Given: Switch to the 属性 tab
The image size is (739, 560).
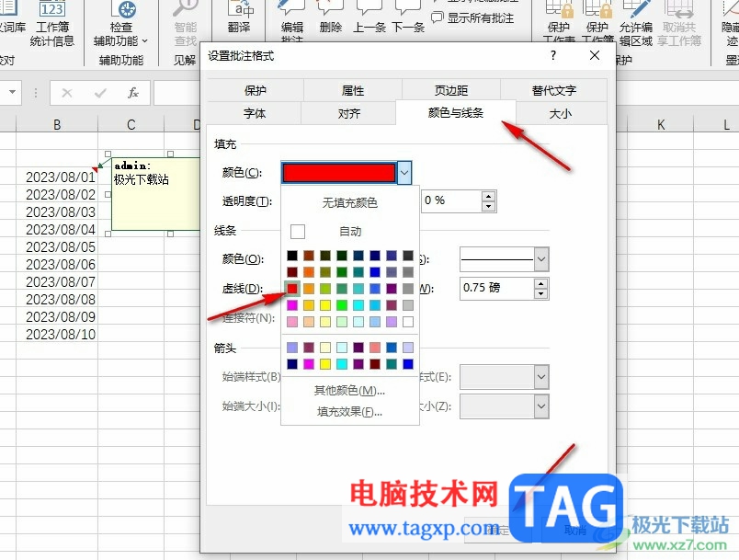Looking at the screenshot, I should (353, 90).
